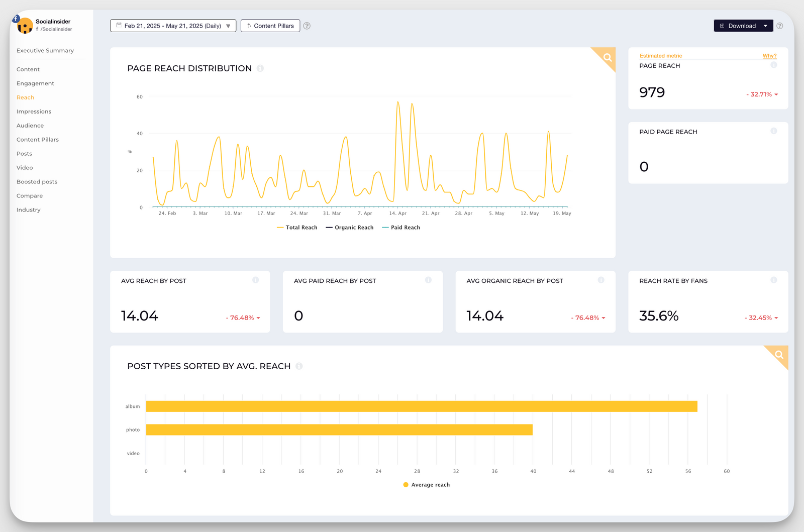This screenshot has width=804, height=532.
Task: Click the help icon next to the Download button
Action: click(780, 26)
